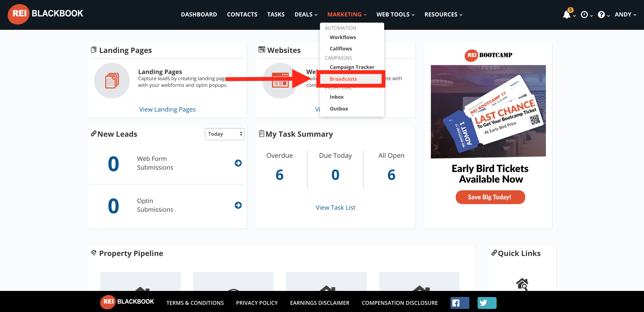This screenshot has height=312, width=644.
Task: Click the icon beside Websites heading
Action: [262, 50]
